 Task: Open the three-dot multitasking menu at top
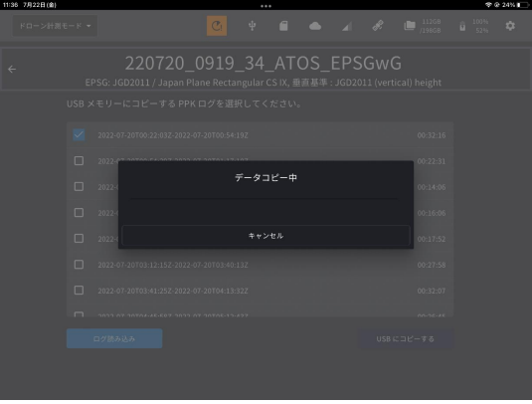266,6
